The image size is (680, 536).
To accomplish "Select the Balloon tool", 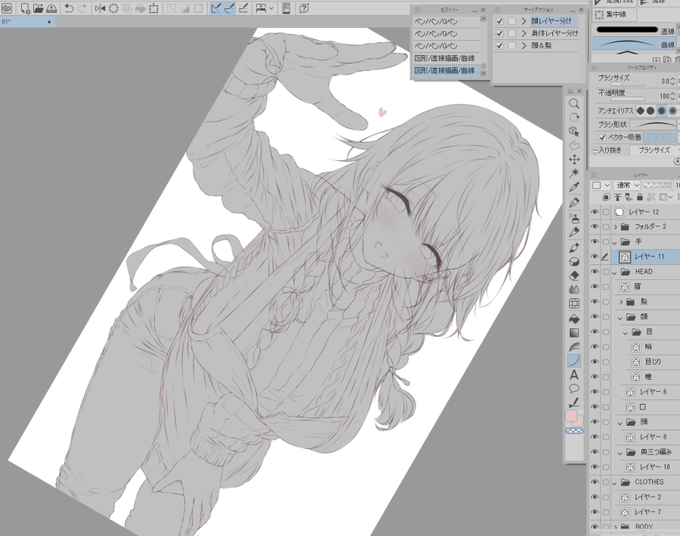I will tap(574, 389).
